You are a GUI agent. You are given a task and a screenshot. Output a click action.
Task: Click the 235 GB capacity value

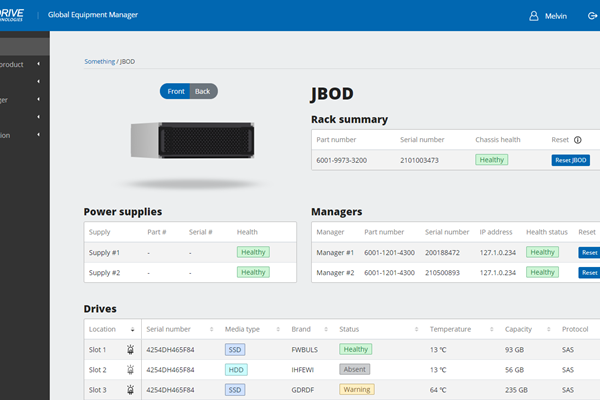tap(516, 390)
